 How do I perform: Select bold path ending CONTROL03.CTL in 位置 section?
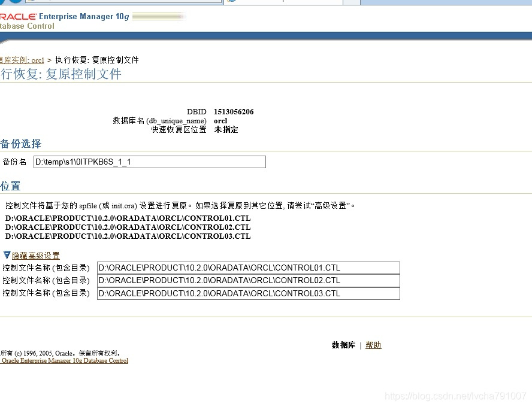(x=128, y=236)
